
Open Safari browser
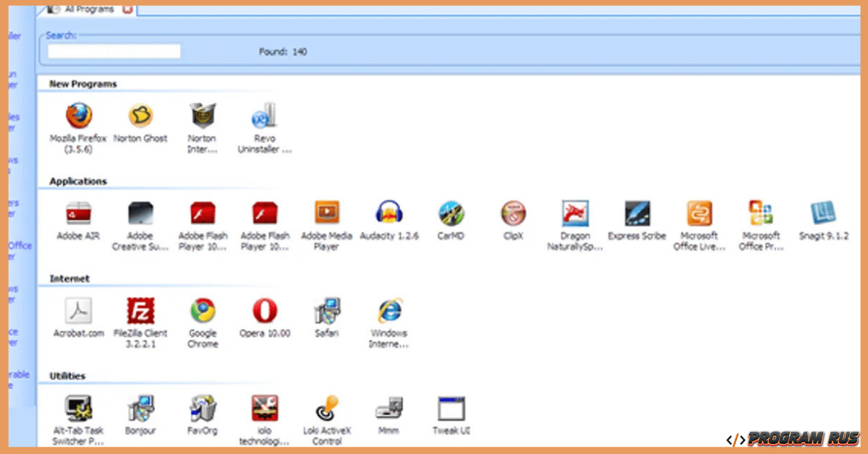click(326, 311)
